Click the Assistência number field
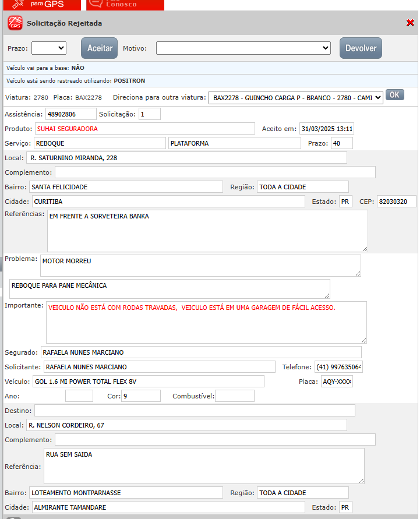 click(x=70, y=114)
